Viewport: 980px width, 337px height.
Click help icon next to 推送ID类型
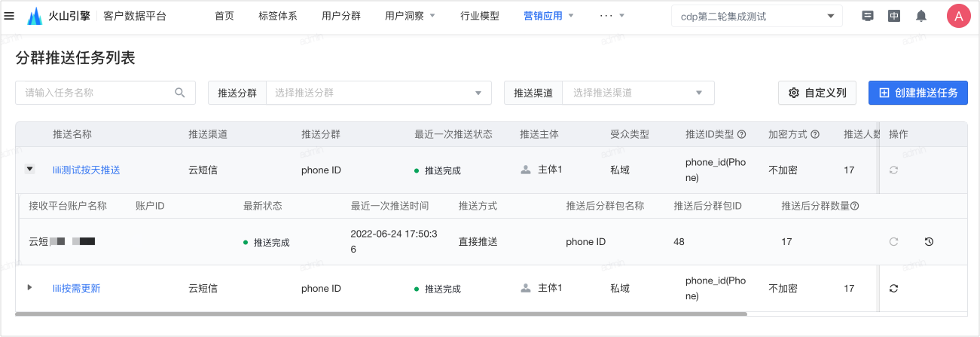click(x=741, y=134)
